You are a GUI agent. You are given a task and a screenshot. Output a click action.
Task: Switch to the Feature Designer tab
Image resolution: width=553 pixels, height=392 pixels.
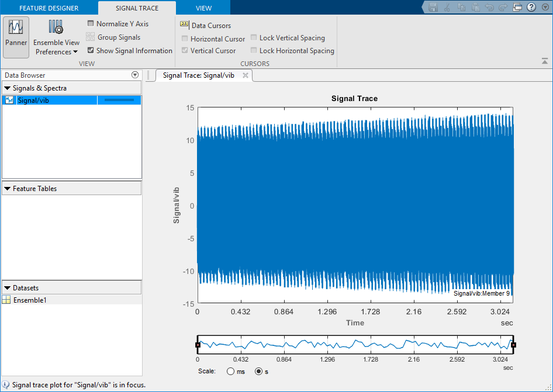pyautogui.click(x=49, y=8)
